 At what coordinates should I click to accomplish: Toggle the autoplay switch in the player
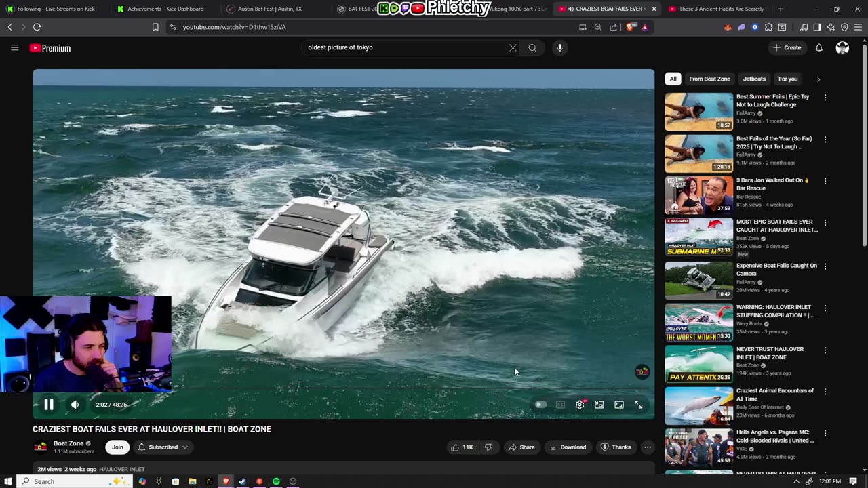pos(540,405)
